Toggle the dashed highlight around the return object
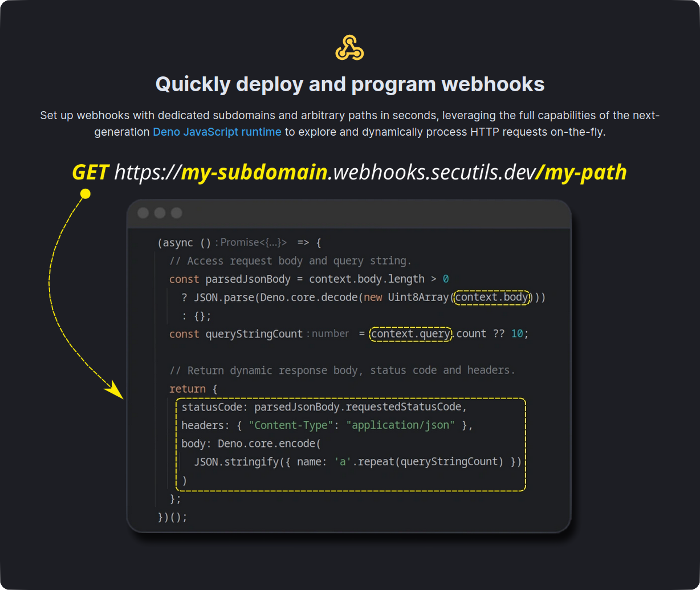Screen dimensions: 700x590 (351, 445)
